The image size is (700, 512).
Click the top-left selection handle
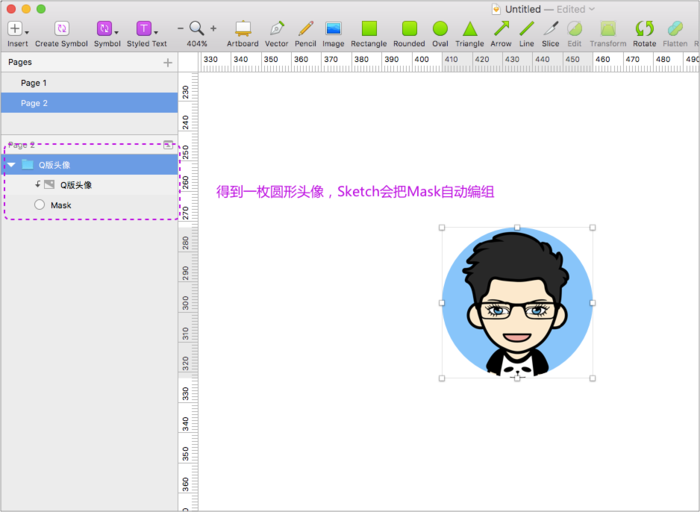click(x=442, y=228)
